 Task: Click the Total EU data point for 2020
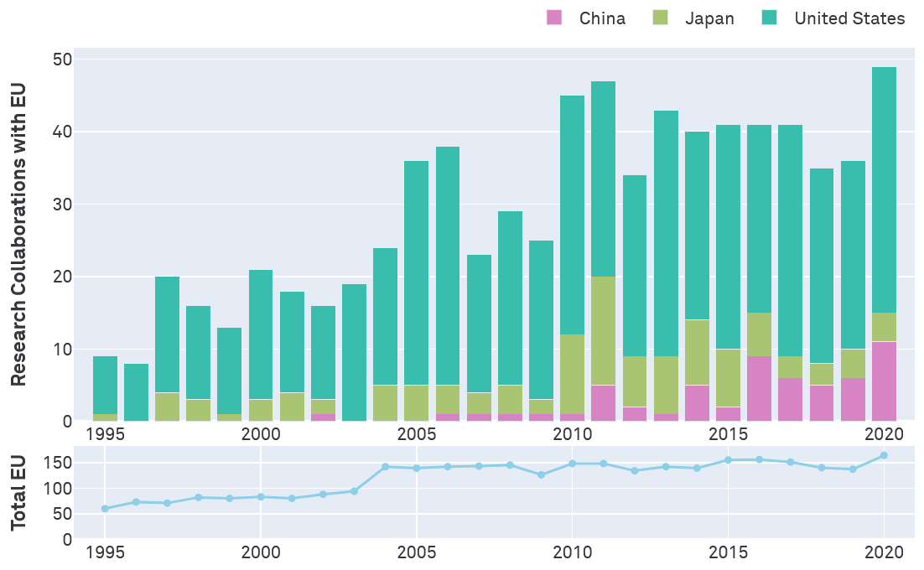884,456
